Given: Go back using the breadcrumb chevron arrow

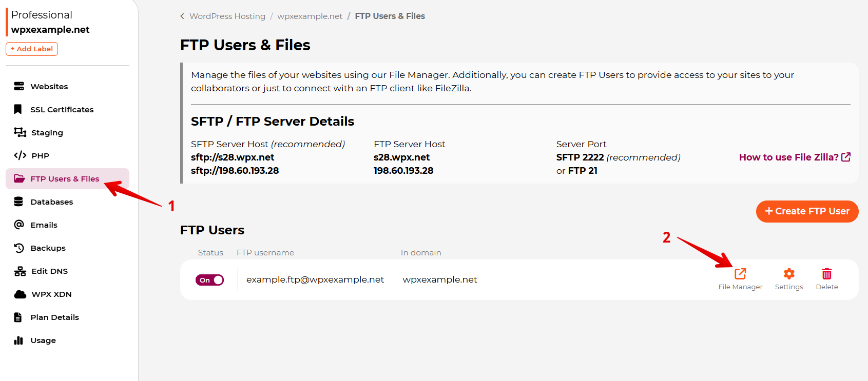Looking at the screenshot, I should (x=182, y=16).
